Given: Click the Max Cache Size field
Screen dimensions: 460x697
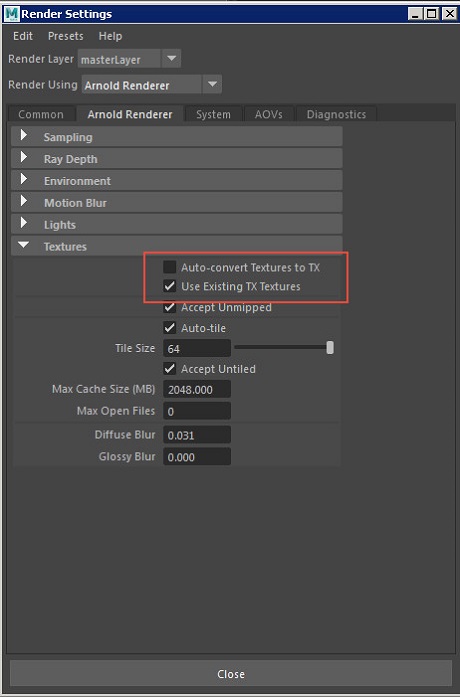Looking at the screenshot, I should (x=197, y=389).
